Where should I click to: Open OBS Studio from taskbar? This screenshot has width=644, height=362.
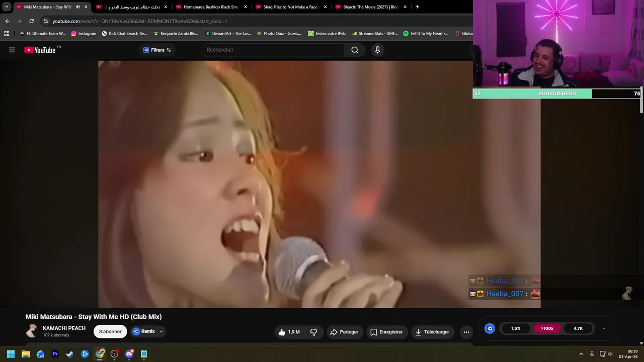[x=114, y=354]
